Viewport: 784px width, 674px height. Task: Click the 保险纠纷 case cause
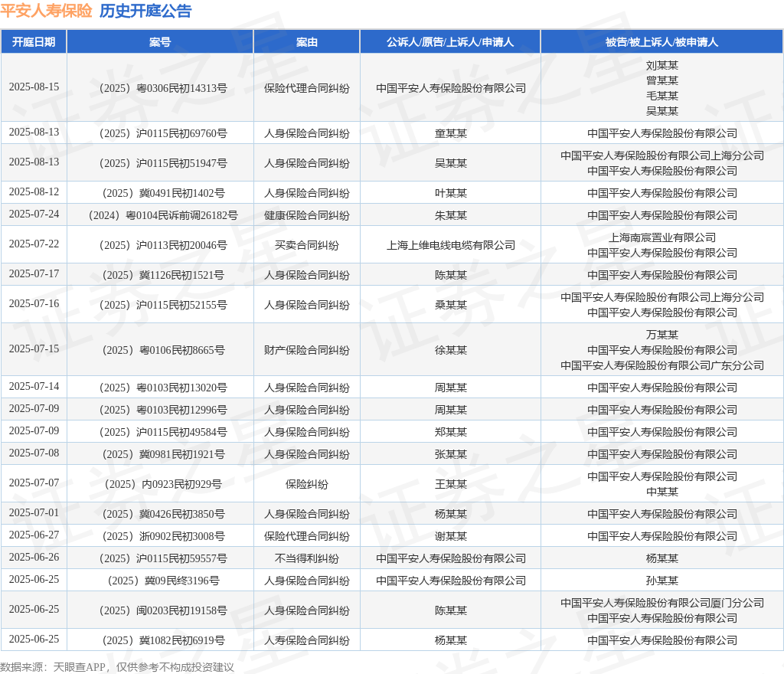click(x=306, y=484)
